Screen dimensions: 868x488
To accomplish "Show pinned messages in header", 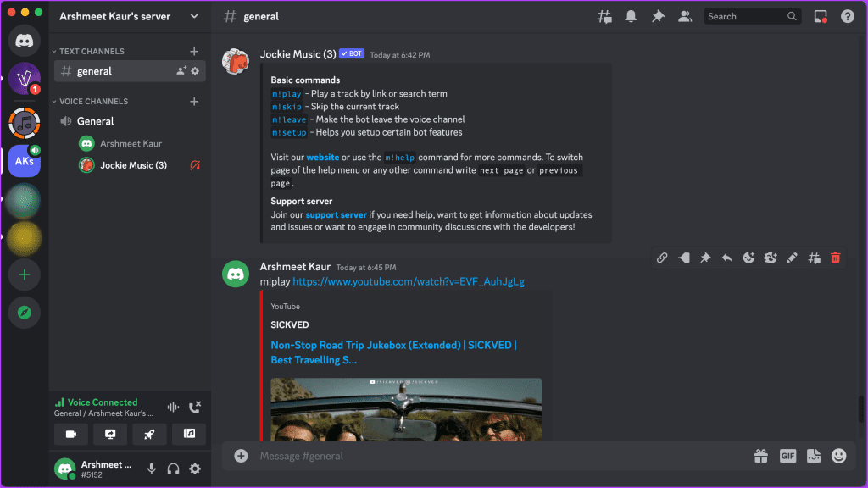I will click(658, 17).
